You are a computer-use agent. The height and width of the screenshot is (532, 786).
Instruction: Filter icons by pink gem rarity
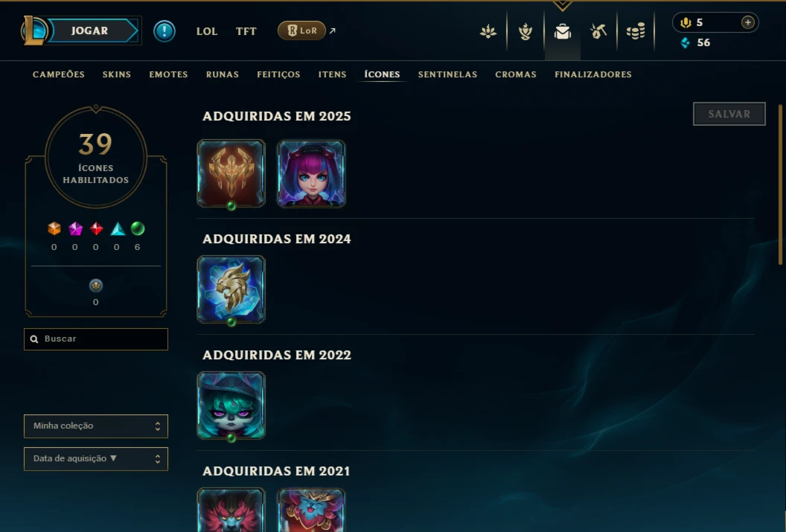(x=75, y=229)
